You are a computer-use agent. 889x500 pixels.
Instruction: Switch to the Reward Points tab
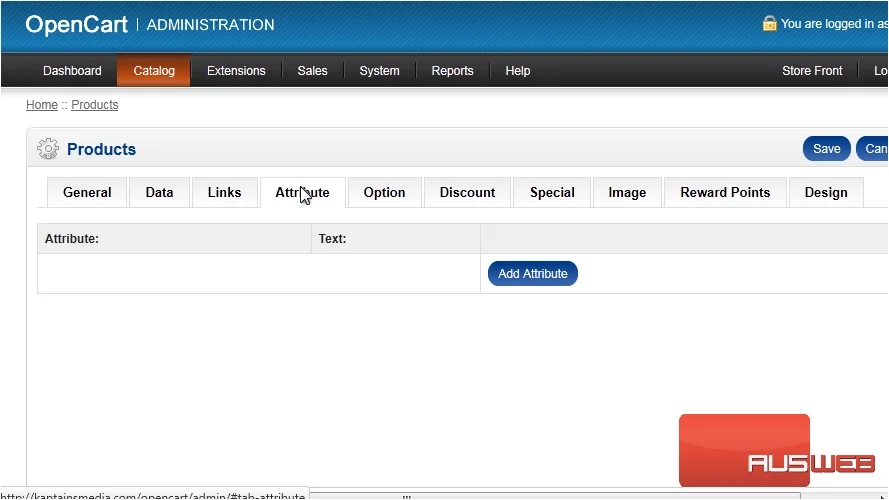[x=725, y=193]
